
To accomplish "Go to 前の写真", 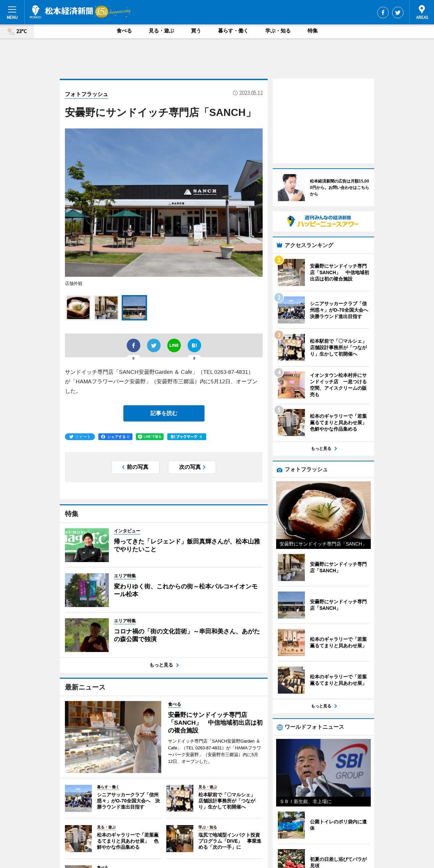I will point(136,467).
